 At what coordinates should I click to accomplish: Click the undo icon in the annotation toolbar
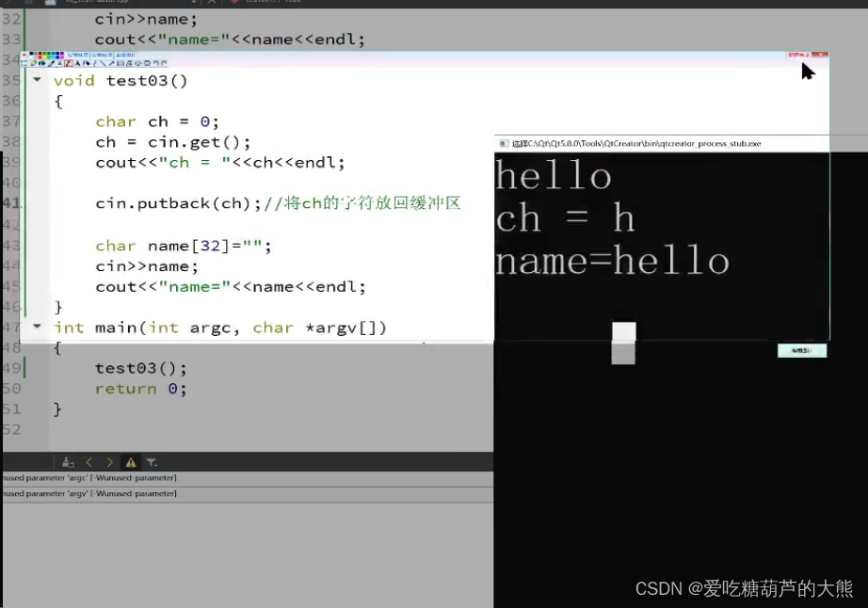click(155, 65)
